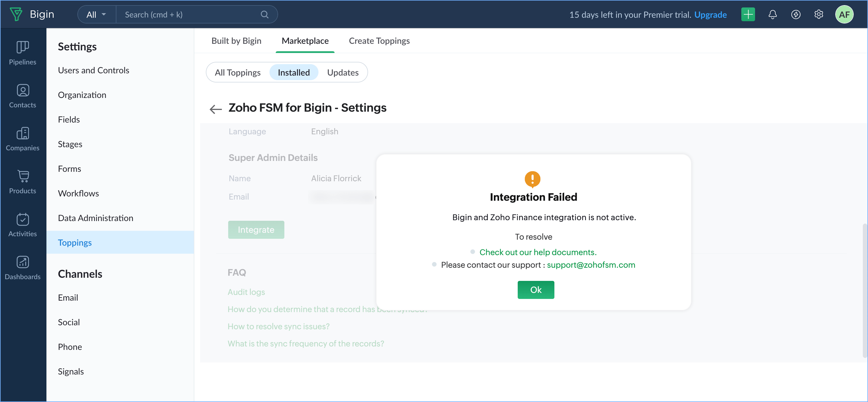Open Activities calendar icon

click(x=23, y=219)
